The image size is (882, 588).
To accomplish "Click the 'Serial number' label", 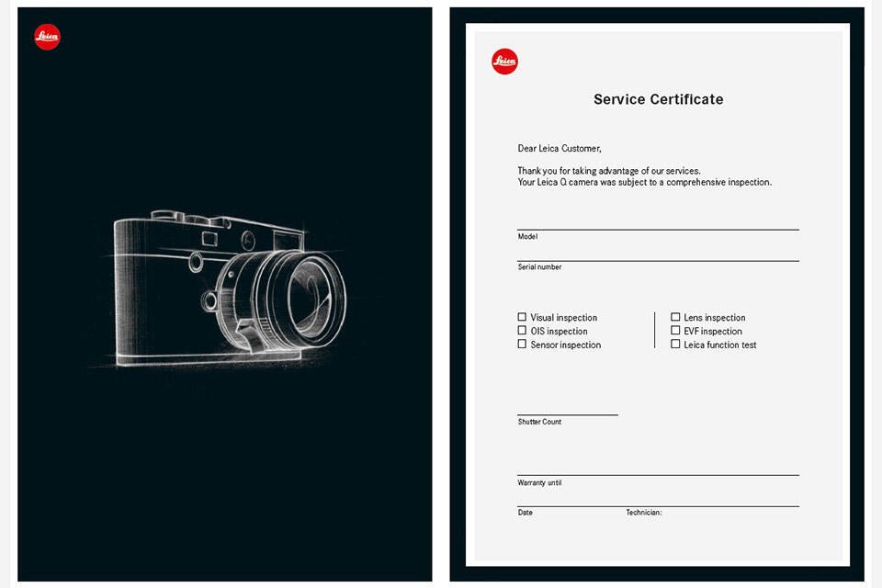I will pyautogui.click(x=539, y=266).
